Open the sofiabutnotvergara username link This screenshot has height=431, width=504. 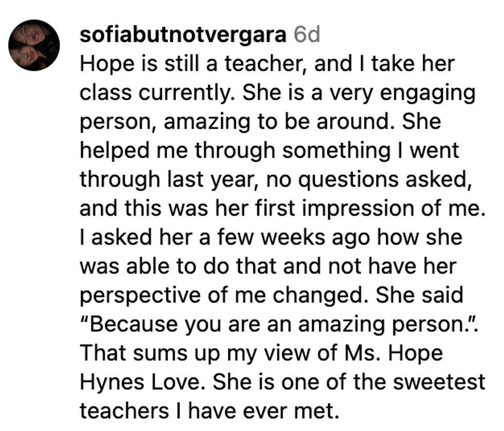pos(183,34)
